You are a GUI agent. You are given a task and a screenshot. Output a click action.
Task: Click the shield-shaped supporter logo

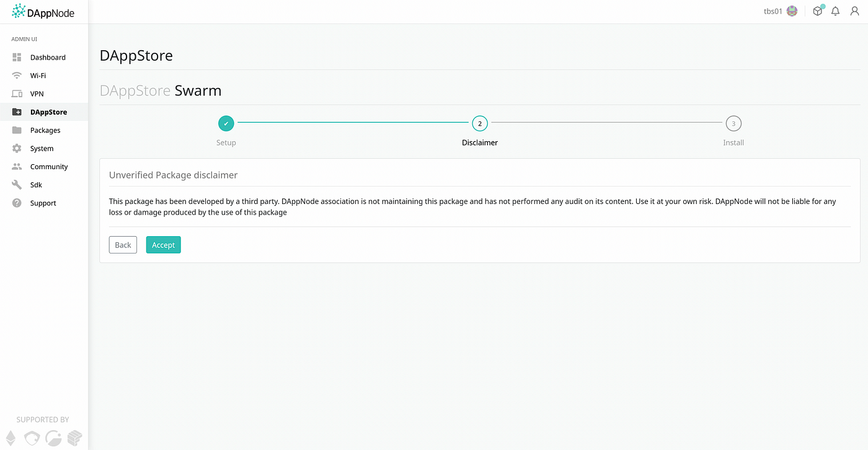click(x=32, y=438)
